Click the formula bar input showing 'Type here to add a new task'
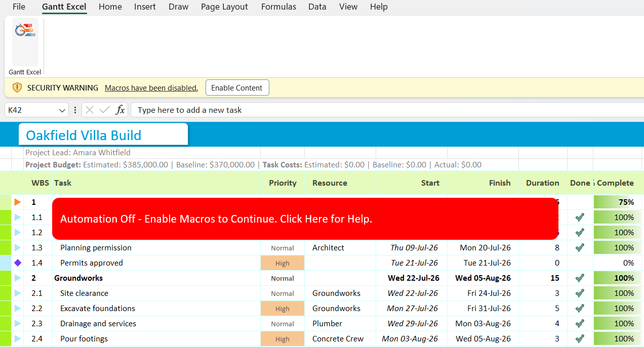 coord(387,110)
